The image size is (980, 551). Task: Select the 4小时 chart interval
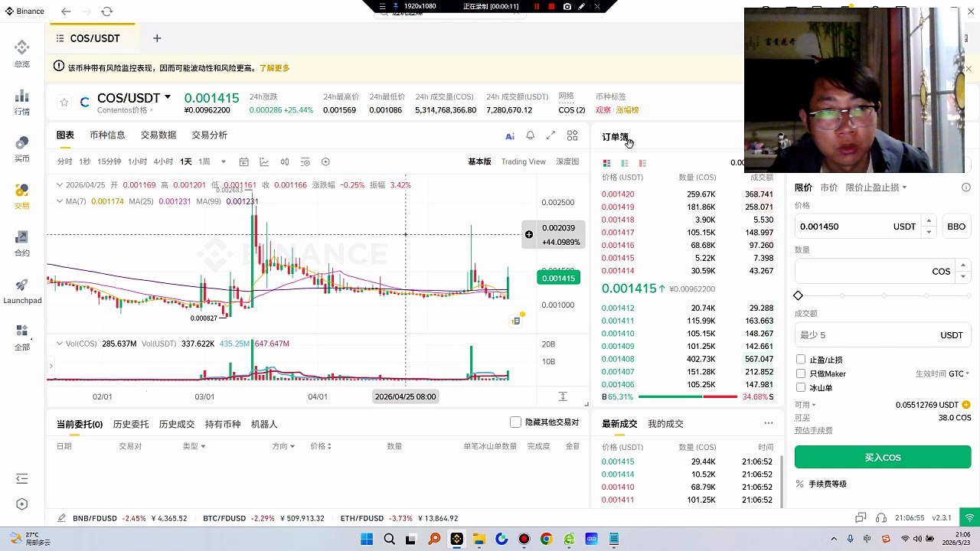click(x=163, y=161)
